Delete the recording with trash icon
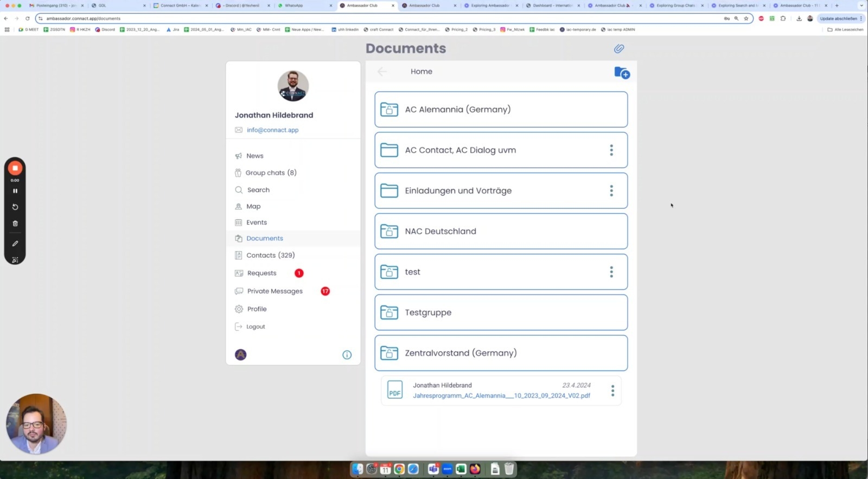868x479 pixels. (x=15, y=223)
